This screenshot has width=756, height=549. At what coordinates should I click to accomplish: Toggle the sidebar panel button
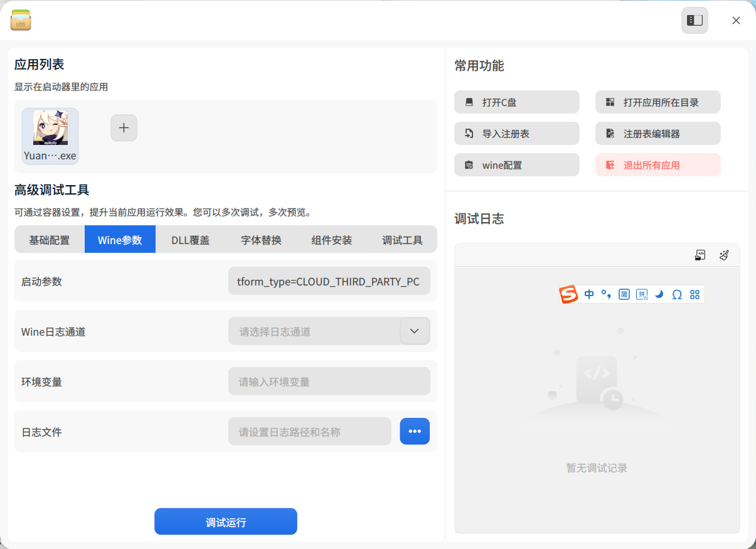tap(695, 20)
